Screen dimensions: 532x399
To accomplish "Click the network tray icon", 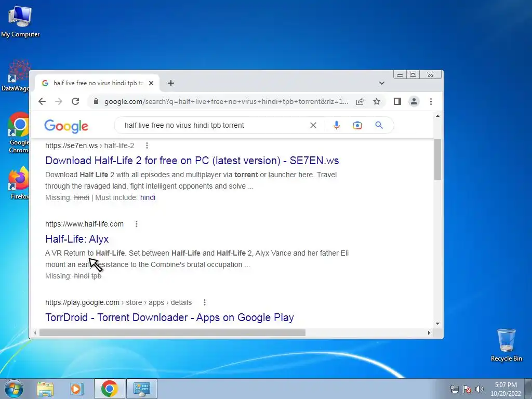I will 454,389.
